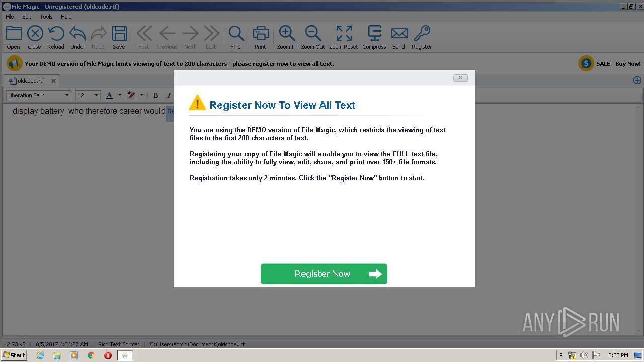Open the File menu
This screenshot has height=362, width=644.
coord(10,17)
